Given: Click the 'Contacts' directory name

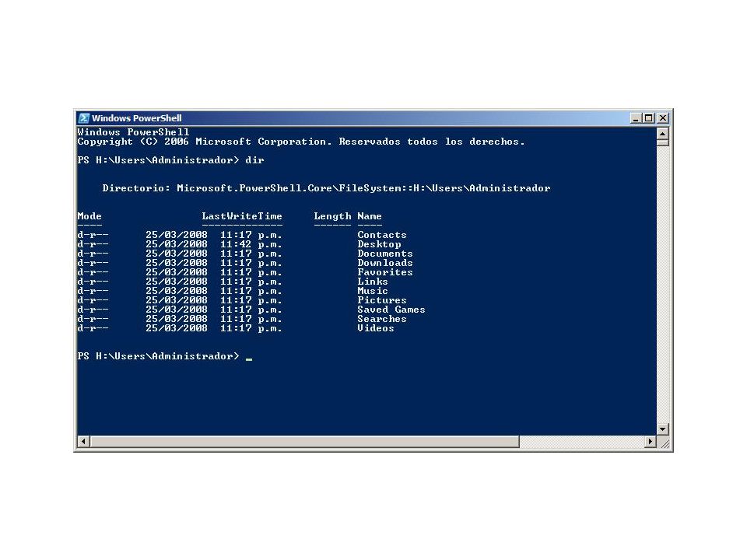Looking at the screenshot, I should [x=382, y=235].
